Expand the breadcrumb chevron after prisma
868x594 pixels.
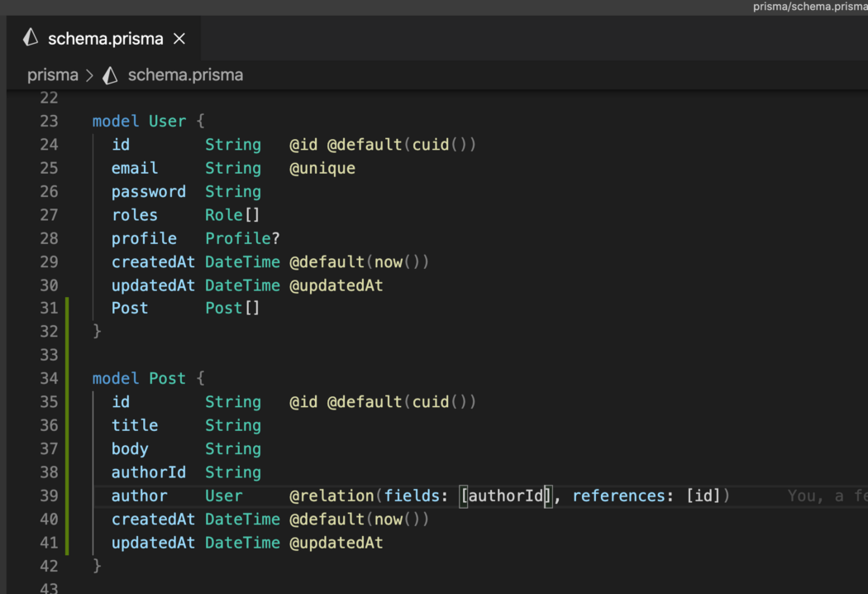tap(89, 75)
